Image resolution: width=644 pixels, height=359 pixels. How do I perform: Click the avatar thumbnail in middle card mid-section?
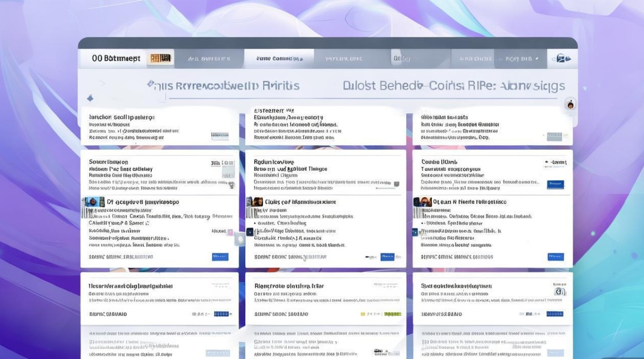pyautogui.click(x=257, y=202)
